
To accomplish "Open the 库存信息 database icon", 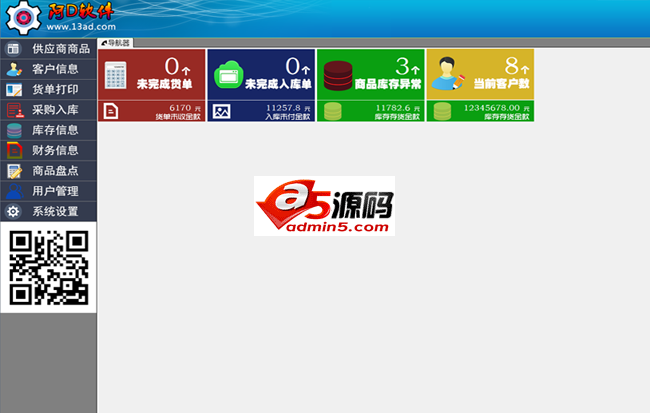I will [x=14, y=130].
